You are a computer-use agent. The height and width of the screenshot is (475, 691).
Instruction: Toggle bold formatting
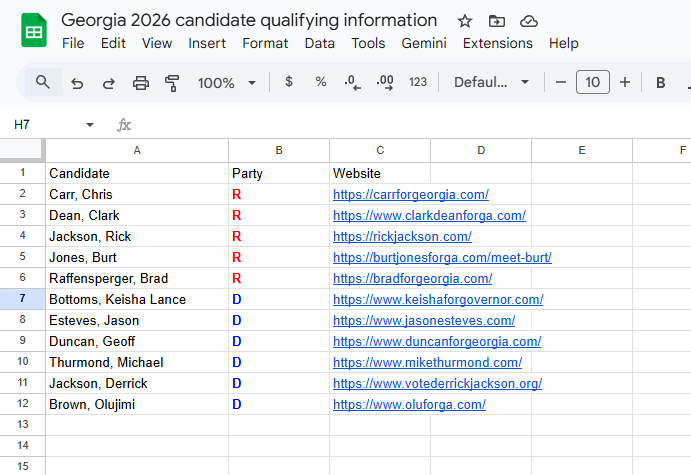[x=660, y=82]
